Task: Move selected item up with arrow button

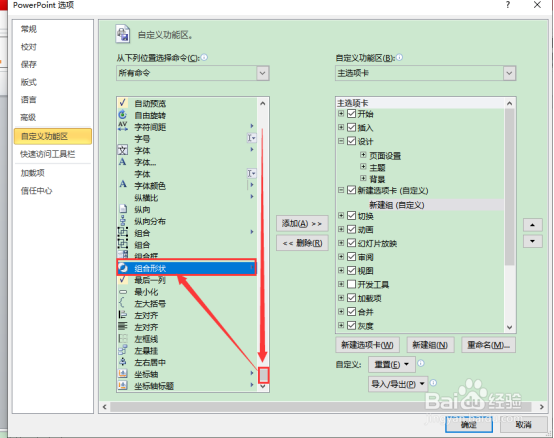Action: (532, 225)
